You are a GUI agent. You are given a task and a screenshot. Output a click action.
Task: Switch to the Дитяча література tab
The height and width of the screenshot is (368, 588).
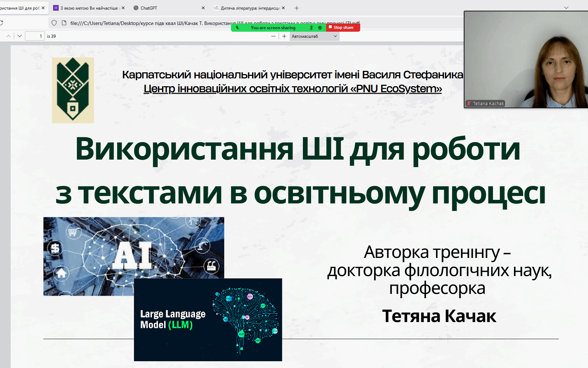[x=249, y=8]
